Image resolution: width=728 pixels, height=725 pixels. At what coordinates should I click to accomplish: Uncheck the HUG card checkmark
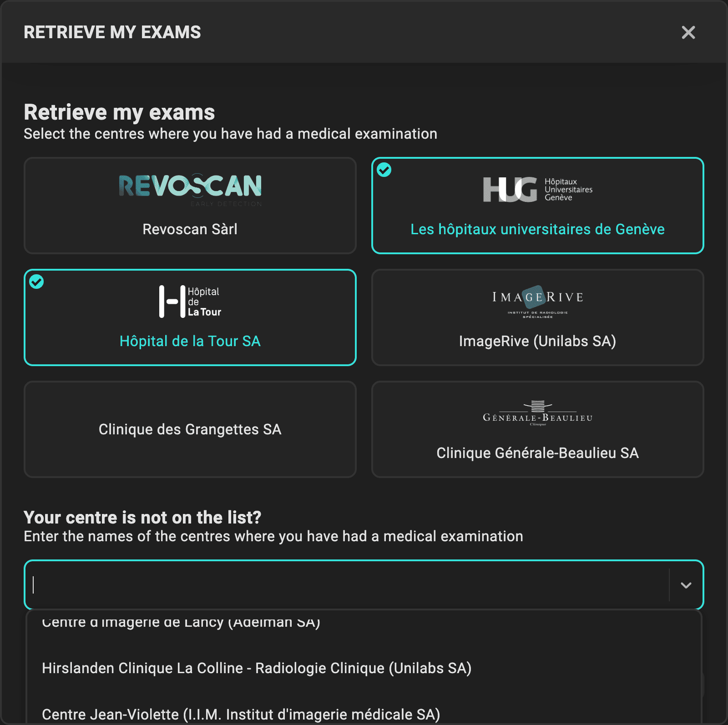(x=384, y=170)
